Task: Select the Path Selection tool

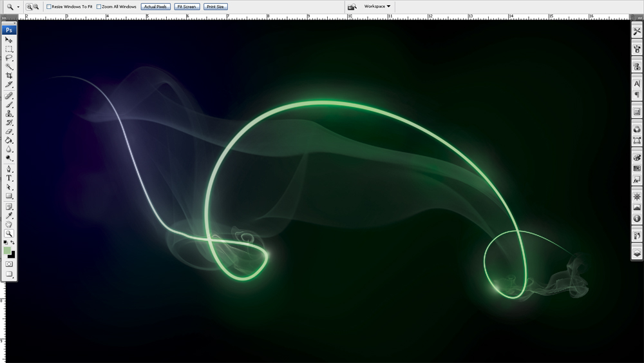Action: tap(8, 187)
